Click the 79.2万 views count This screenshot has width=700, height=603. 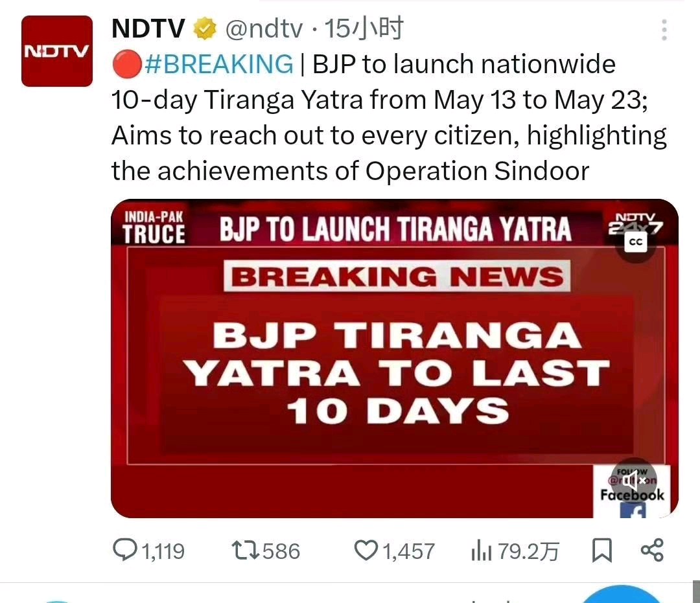pyautogui.click(x=529, y=551)
